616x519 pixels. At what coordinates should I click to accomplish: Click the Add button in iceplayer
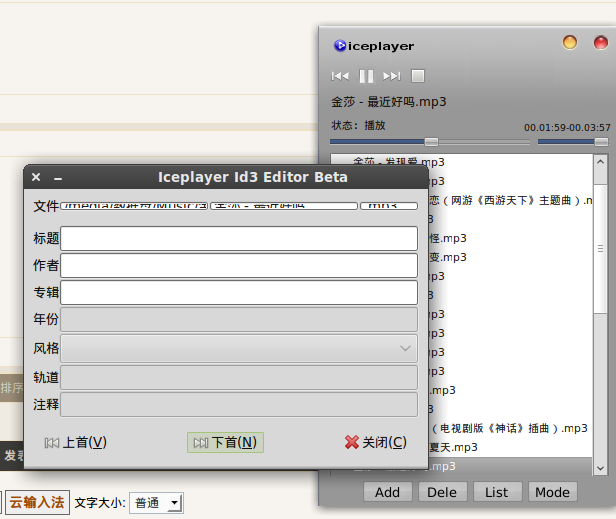pos(388,492)
